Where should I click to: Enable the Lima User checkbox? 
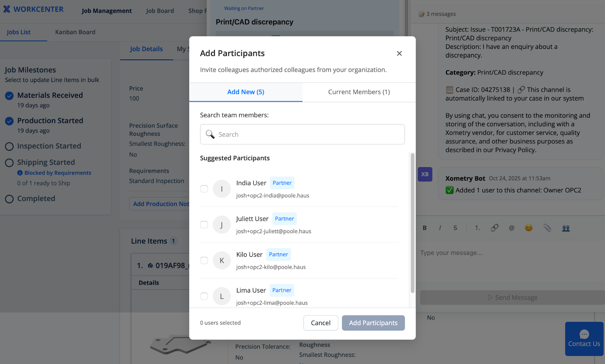click(204, 296)
